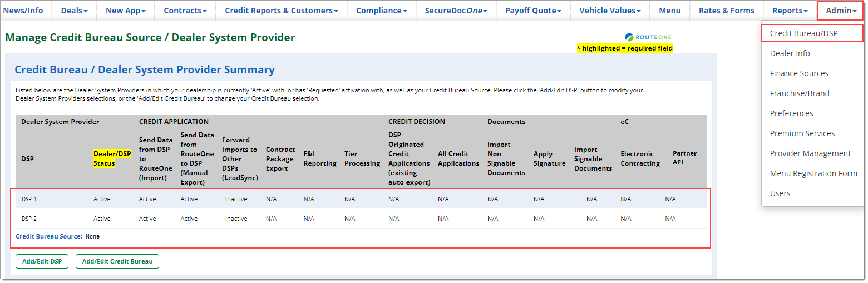Select Credit Bureau/DSP in Admin menu
The width and height of the screenshot is (868, 283).
coord(812,33)
